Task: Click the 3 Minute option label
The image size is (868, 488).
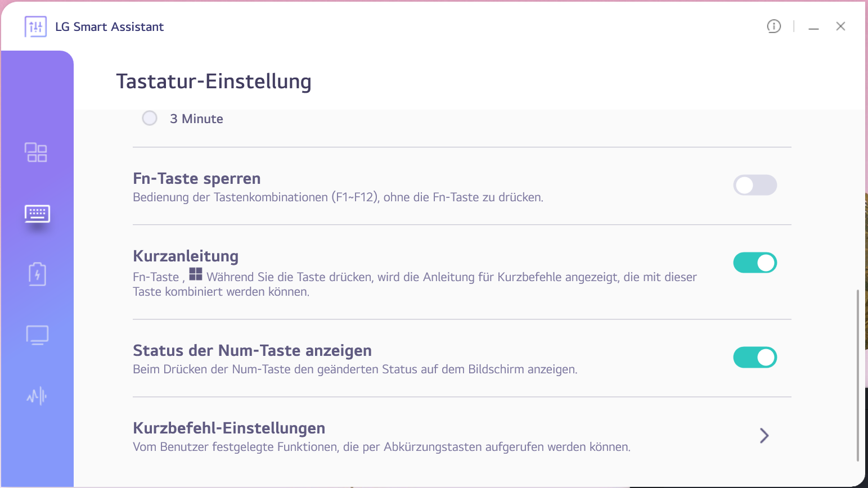Action: (x=196, y=119)
